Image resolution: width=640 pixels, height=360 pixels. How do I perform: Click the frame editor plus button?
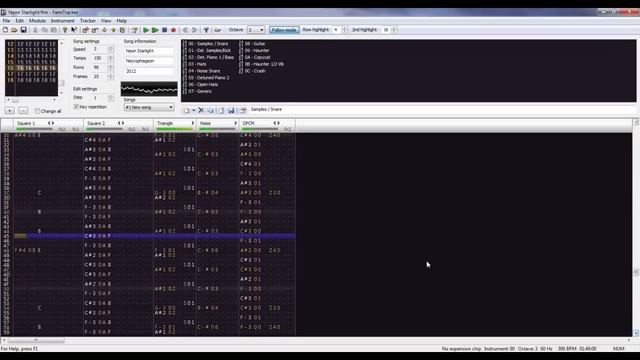coord(10,111)
